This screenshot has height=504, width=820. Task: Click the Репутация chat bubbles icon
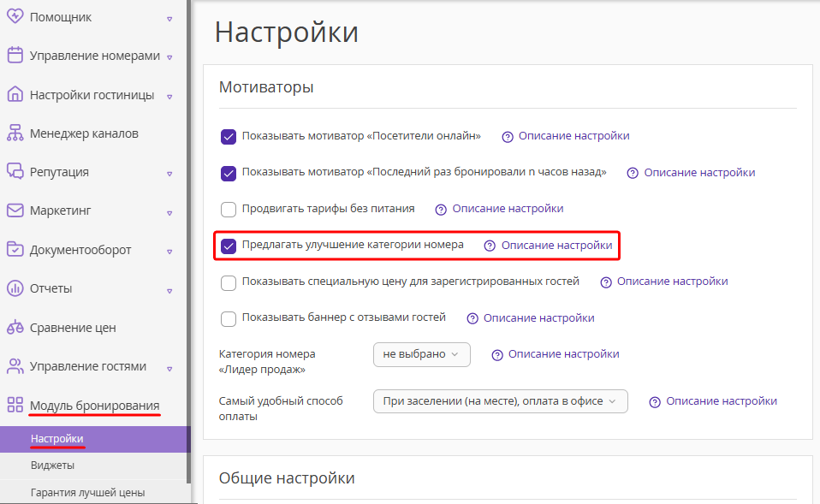[x=15, y=171]
